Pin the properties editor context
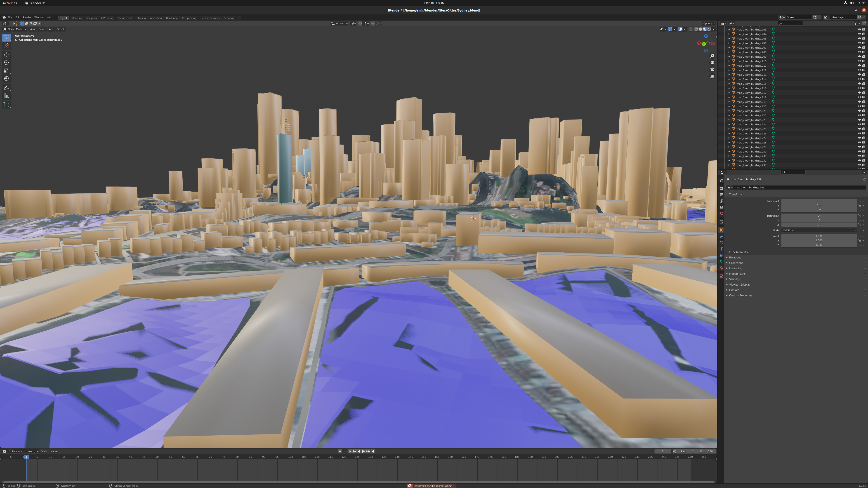The image size is (868, 488). tap(864, 180)
